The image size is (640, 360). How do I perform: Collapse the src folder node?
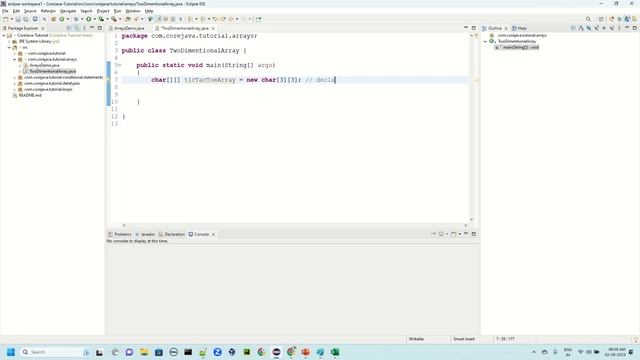(9, 48)
